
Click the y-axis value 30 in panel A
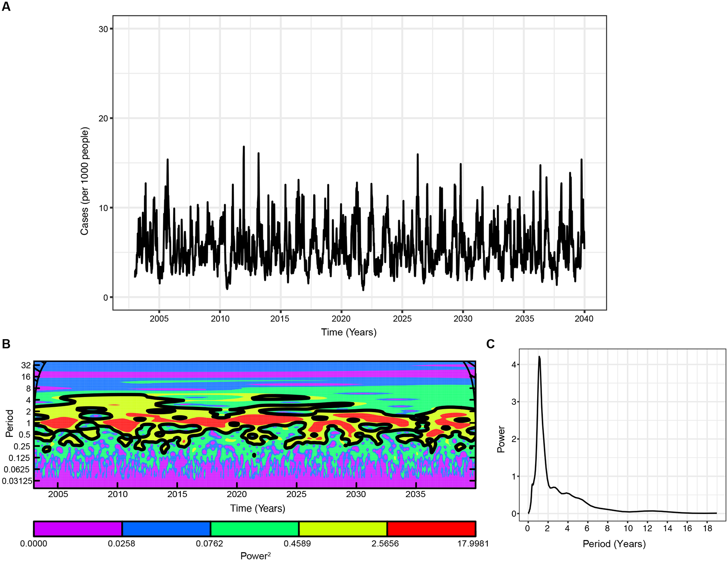103,29
